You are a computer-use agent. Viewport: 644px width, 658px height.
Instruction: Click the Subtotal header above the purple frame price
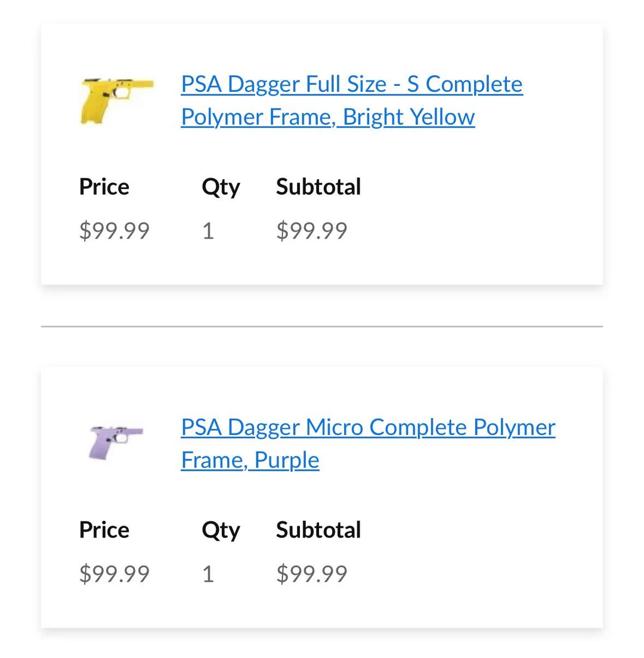318,529
